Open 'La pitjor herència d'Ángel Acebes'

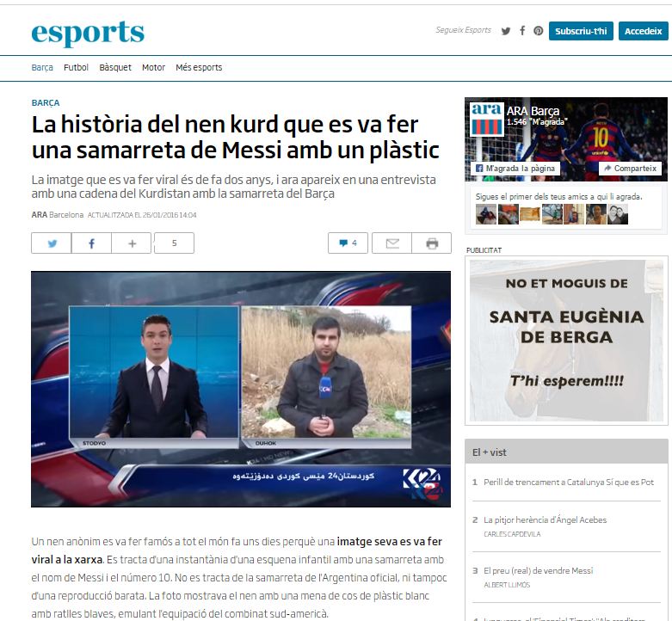(x=546, y=520)
